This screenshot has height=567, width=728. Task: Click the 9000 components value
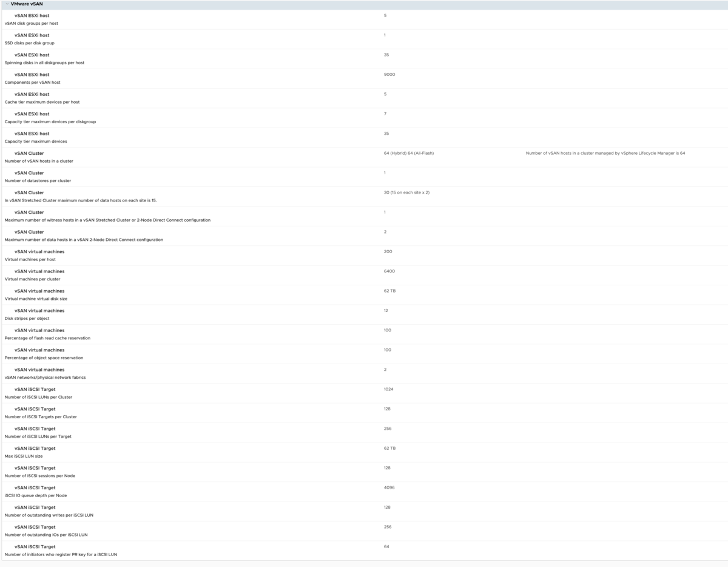(x=389, y=75)
